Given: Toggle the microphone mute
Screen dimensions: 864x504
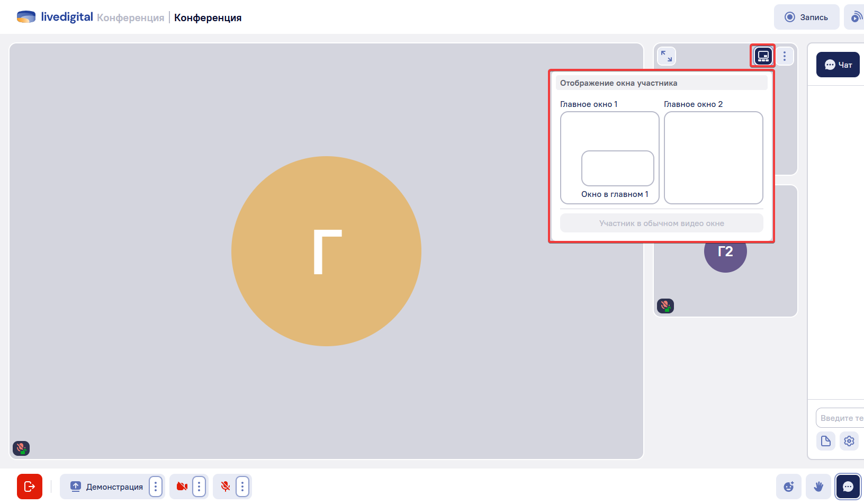Looking at the screenshot, I should tap(226, 487).
